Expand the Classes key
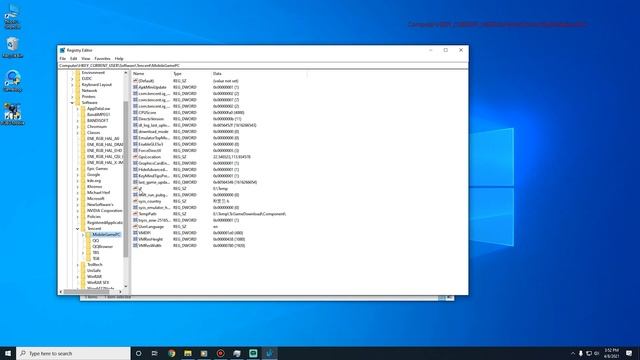This screenshot has height=360, width=640. coord(78,133)
